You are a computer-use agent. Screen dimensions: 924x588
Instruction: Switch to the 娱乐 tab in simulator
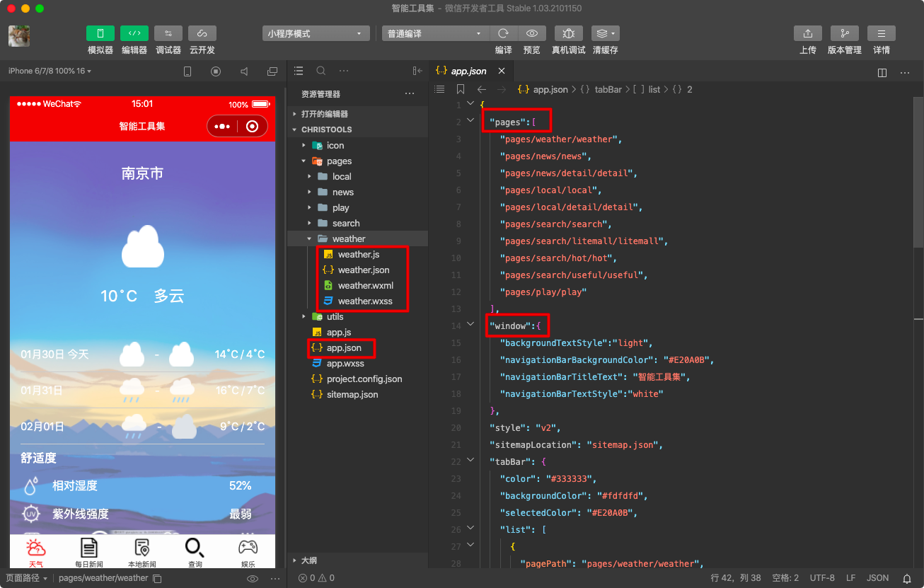(248, 553)
